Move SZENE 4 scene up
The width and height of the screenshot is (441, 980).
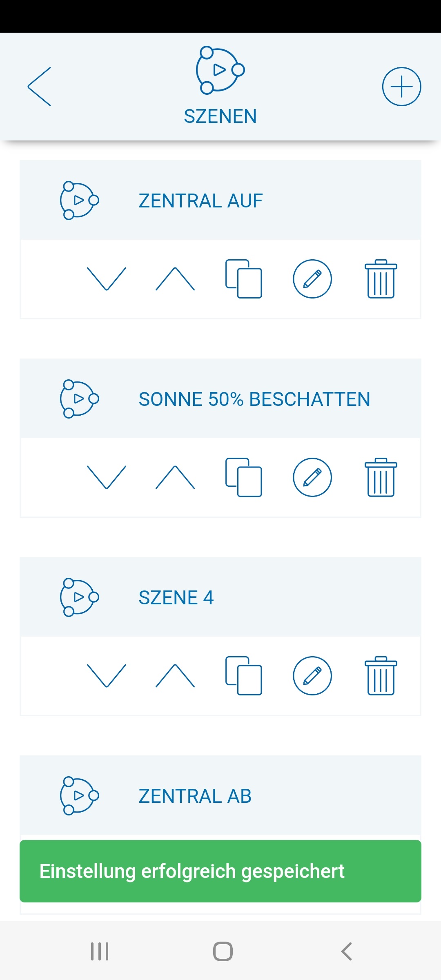[175, 676]
